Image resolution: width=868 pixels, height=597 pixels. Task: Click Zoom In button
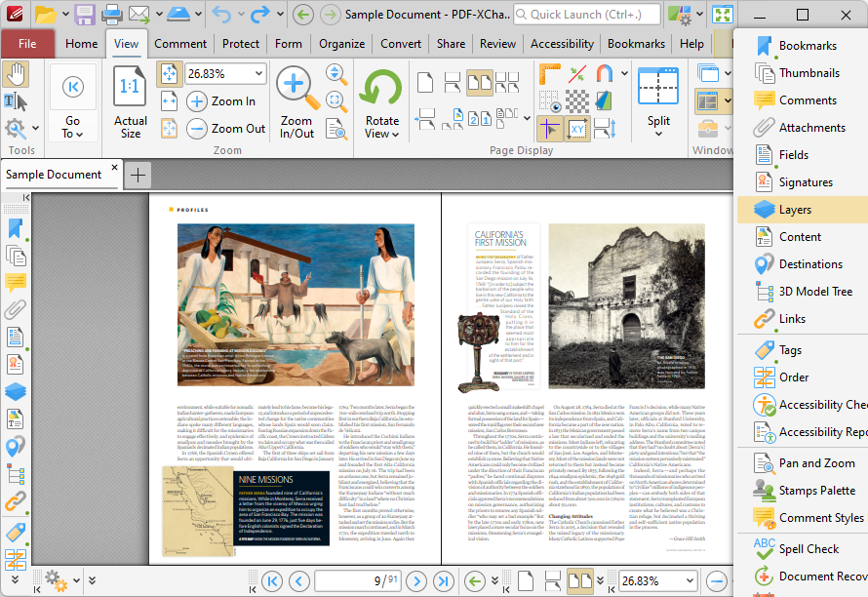point(222,101)
